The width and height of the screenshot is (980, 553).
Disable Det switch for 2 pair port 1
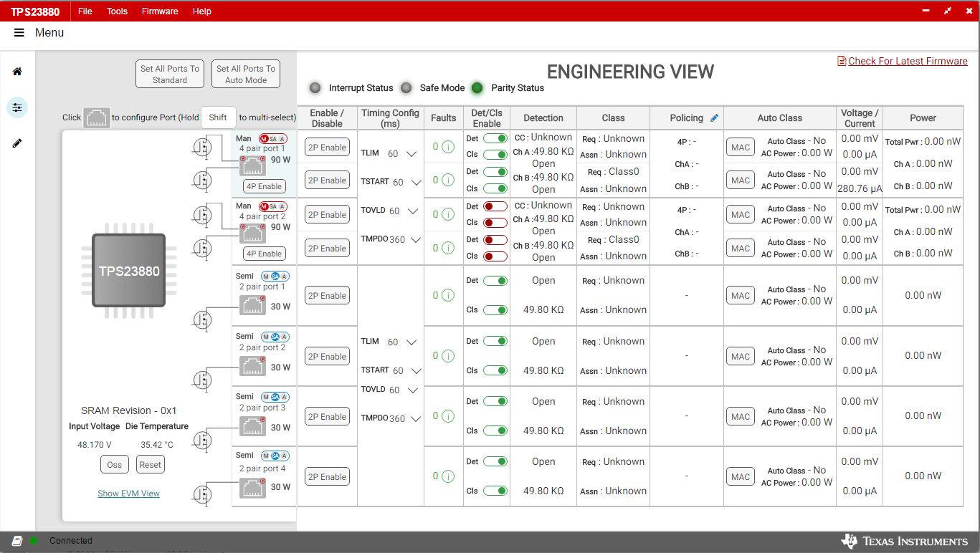click(x=495, y=281)
